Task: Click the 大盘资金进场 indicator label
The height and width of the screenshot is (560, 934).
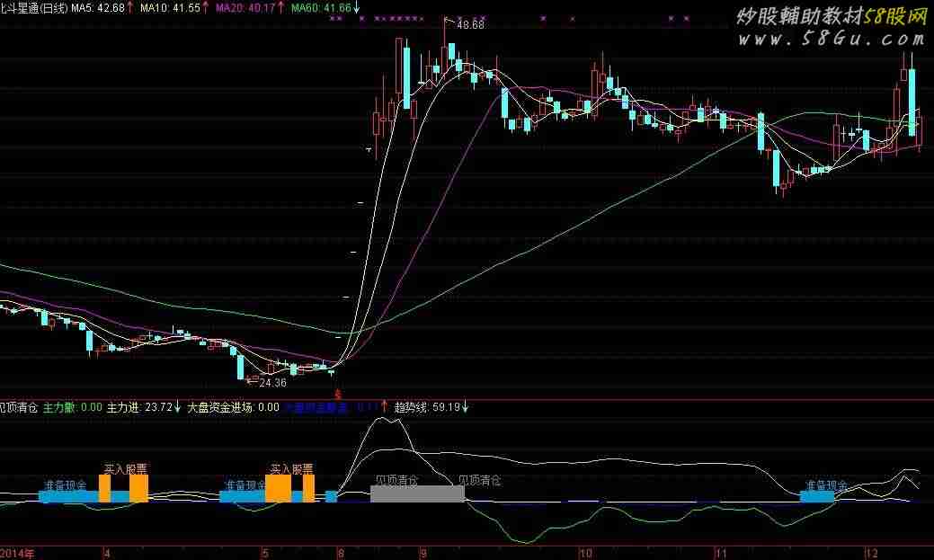Action: (x=233, y=407)
